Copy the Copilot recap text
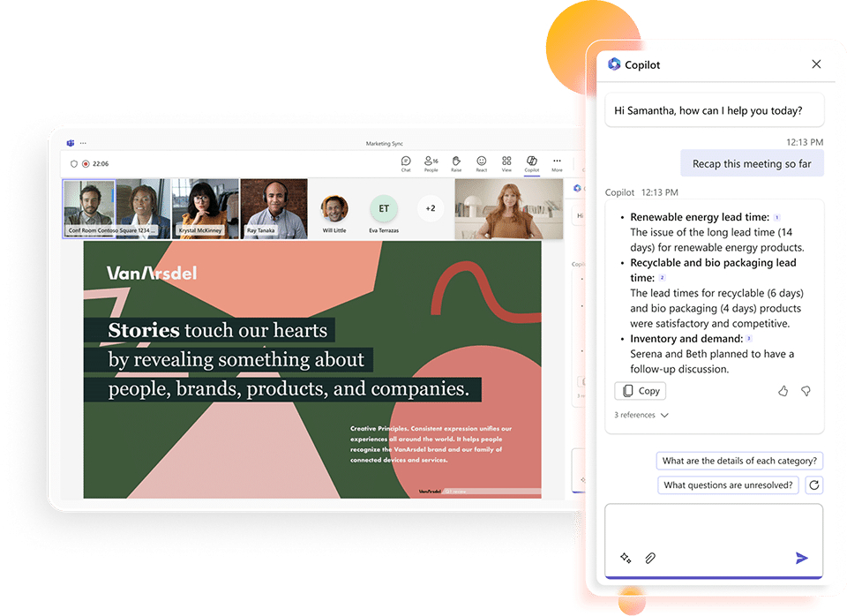 tap(640, 390)
